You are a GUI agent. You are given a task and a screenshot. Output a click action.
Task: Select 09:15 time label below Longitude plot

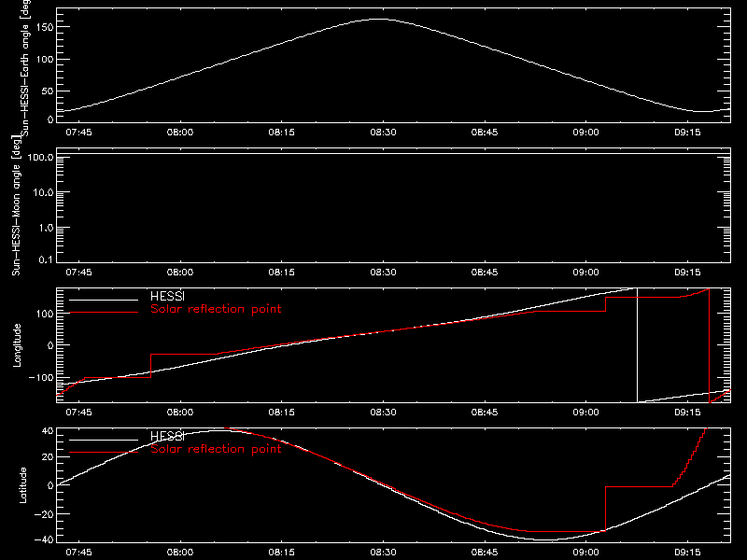pos(687,412)
